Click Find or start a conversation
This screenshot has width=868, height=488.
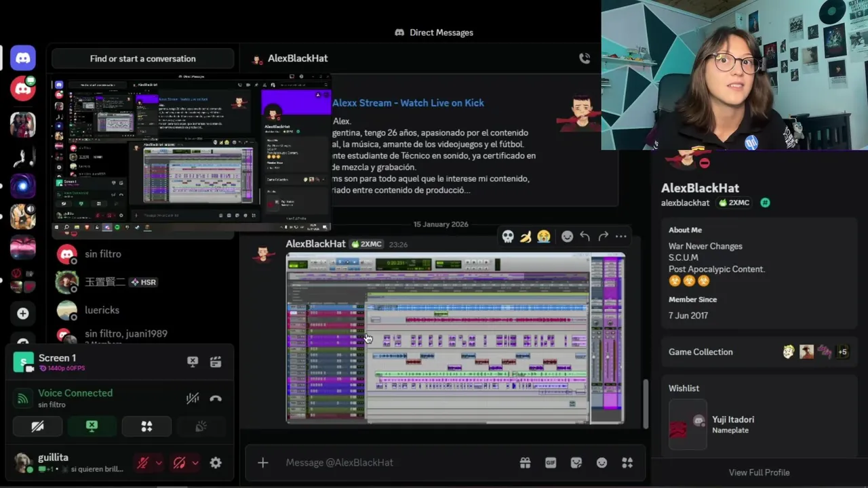[x=142, y=58]
